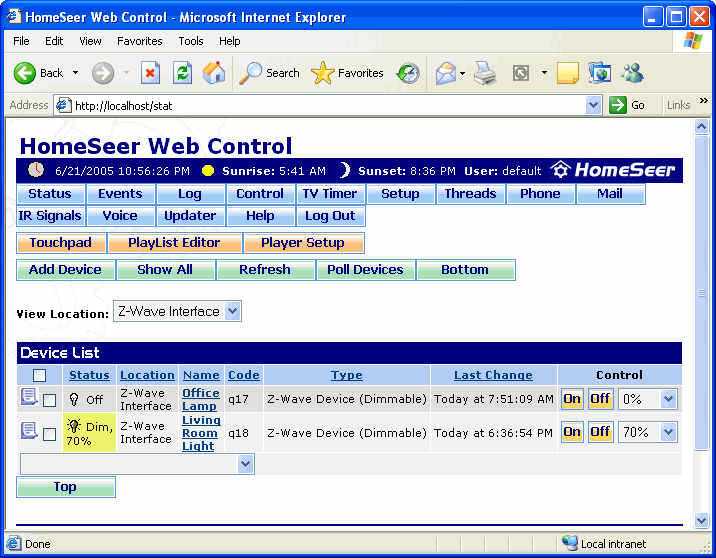716x558 pixels.
Task: Open the View menu
Action: point(90,41)
